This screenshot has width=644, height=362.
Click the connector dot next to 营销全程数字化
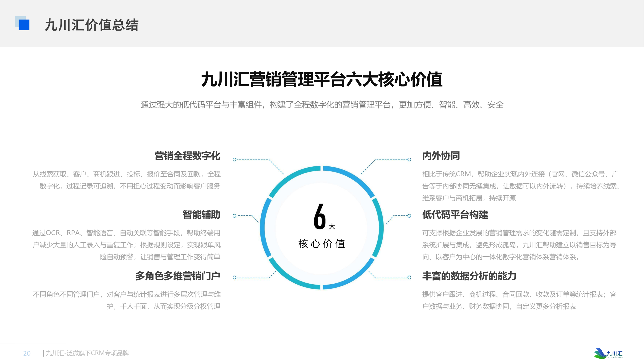coord(235,159)
